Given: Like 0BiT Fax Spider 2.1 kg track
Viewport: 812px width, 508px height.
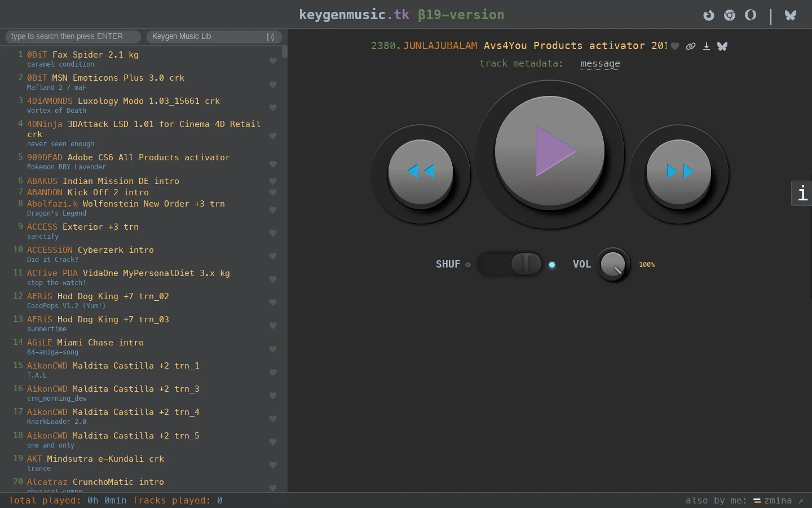Looking at the screenshot, I should click(273, 61).
